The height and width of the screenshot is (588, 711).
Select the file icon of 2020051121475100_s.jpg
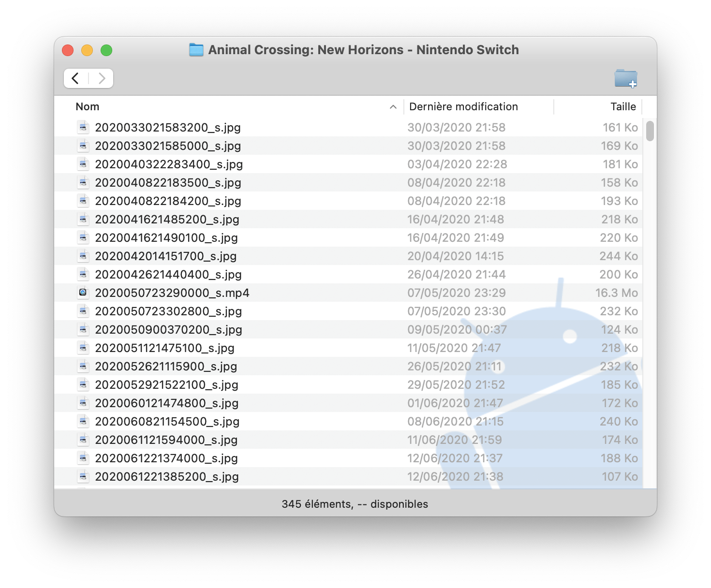[x=83, y=348]
